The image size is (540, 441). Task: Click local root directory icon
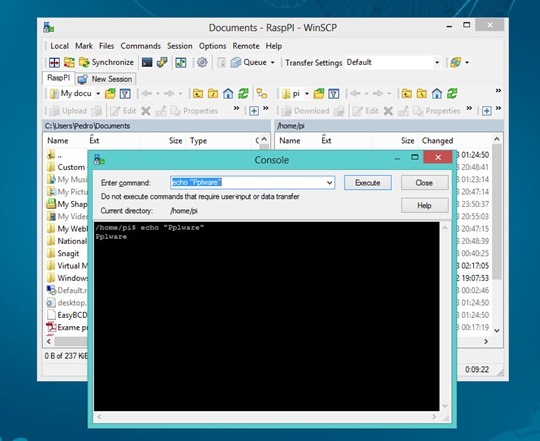213,94
